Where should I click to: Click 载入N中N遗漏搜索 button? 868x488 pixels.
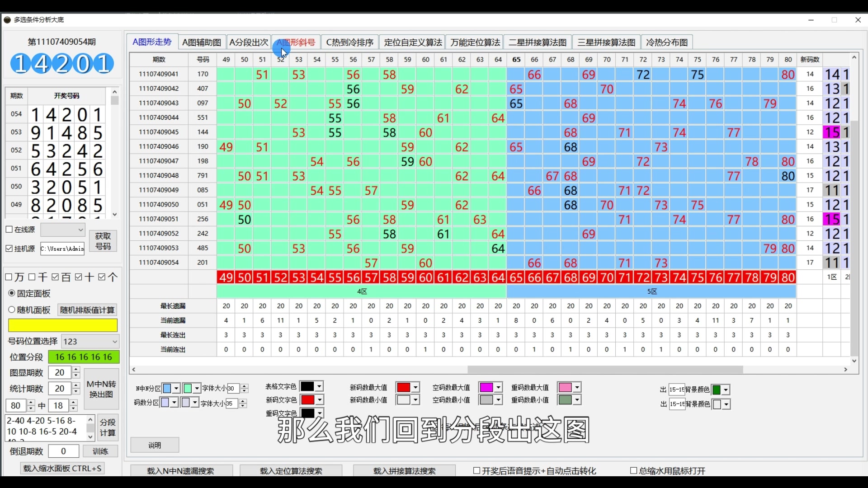[x=181, y=471]
